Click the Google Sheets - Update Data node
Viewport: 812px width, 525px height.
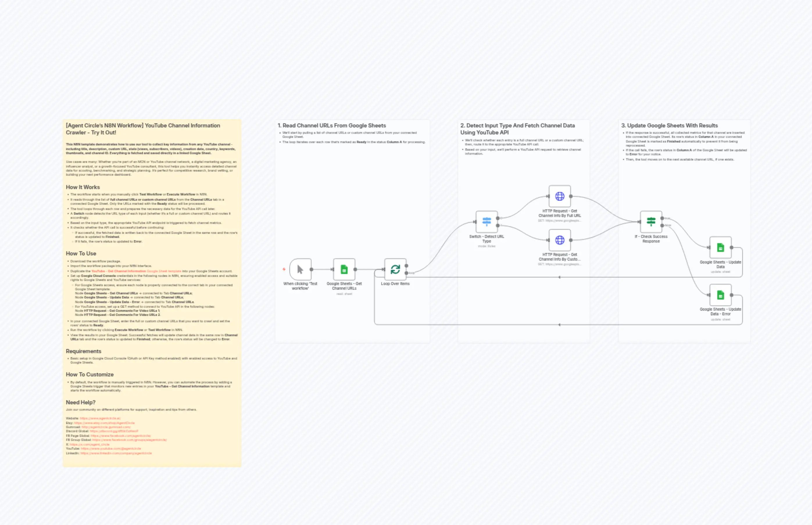720,248
